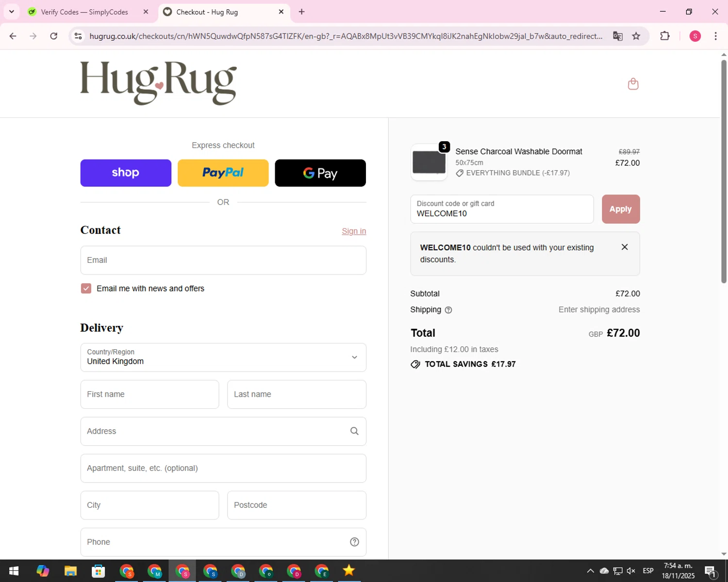Focus the Apartment, suite field
The image size is (728, 582).
tap(223, 469)
